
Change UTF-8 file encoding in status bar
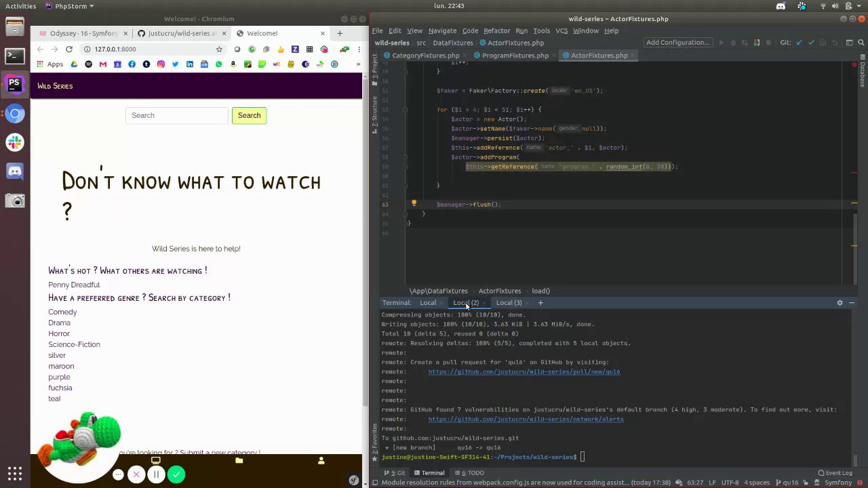[x=730, y=483]
